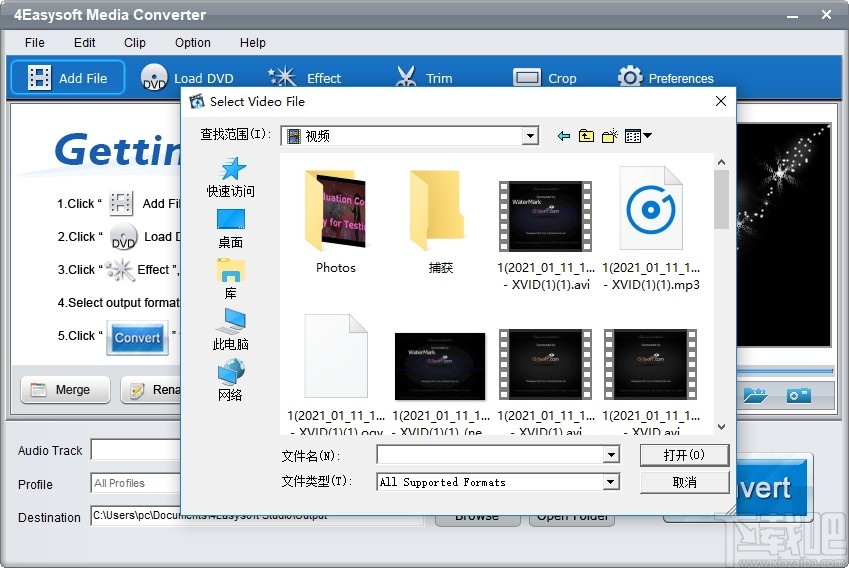Click the Effect sparkle icon in Getting Started
This screenshot has width=849, height=568.
click(119, 270)
